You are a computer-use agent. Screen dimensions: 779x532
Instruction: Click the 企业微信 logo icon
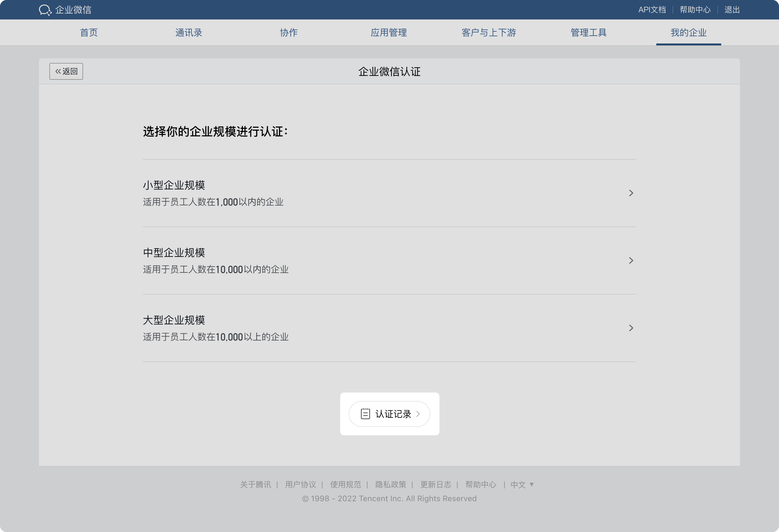[x=45, y=10]
